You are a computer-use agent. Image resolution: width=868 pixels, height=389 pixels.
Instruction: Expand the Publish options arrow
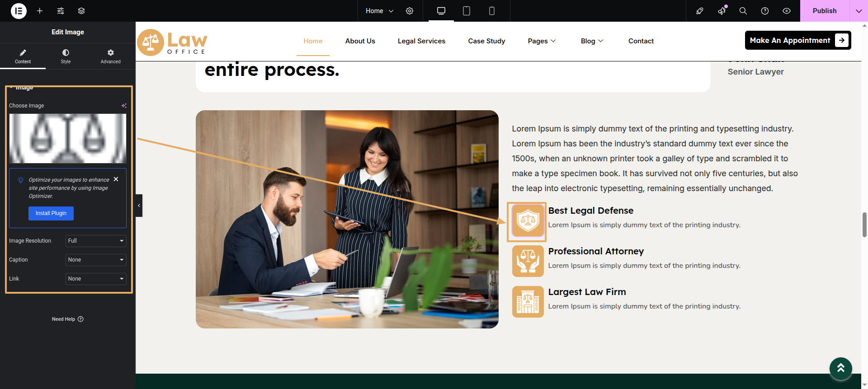click(x=859, y=11)
